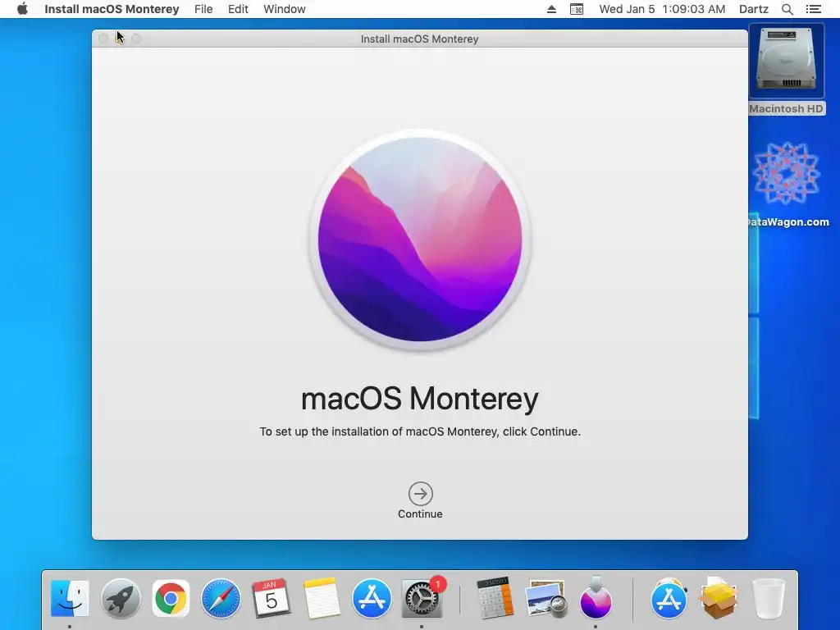Open the Edit menu
840x630 pixels.
[238, 9]
